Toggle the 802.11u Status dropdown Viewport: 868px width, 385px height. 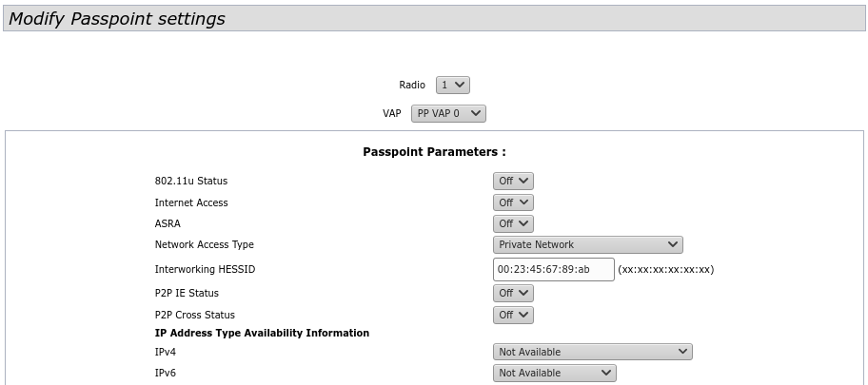click(x=513, y=181)
